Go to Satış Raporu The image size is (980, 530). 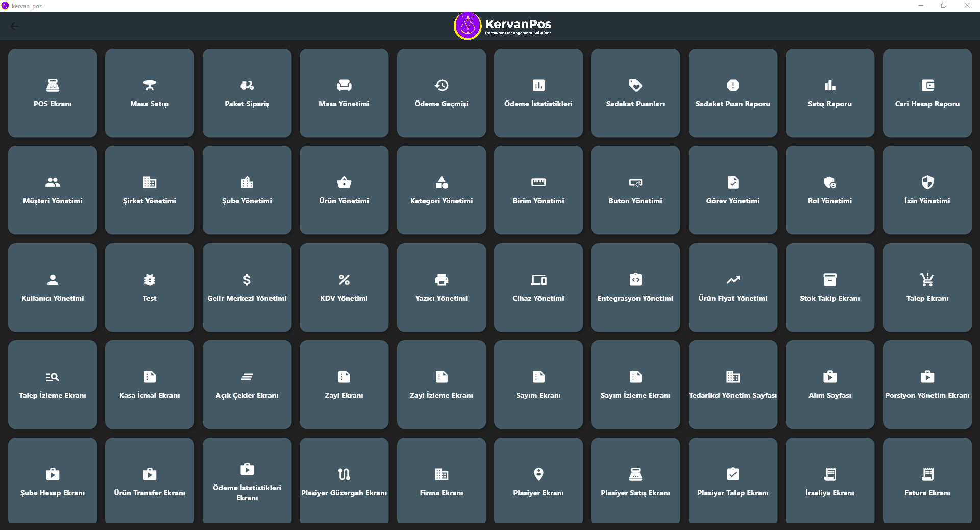click(x=830, y=93)
